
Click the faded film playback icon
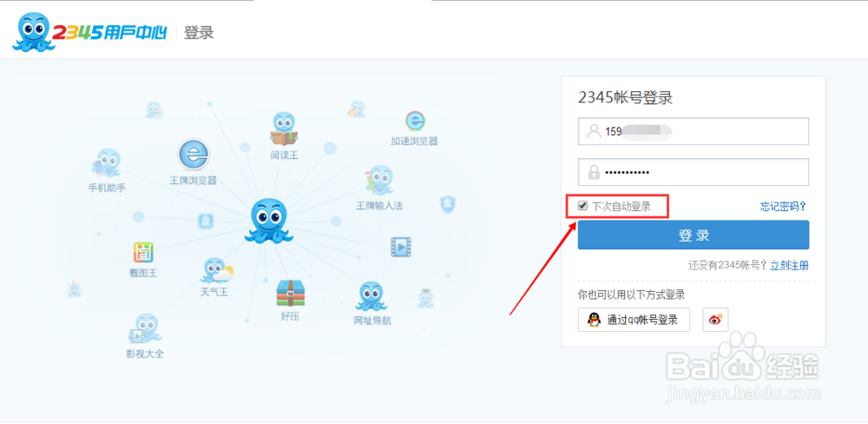(x=401, y=247)
